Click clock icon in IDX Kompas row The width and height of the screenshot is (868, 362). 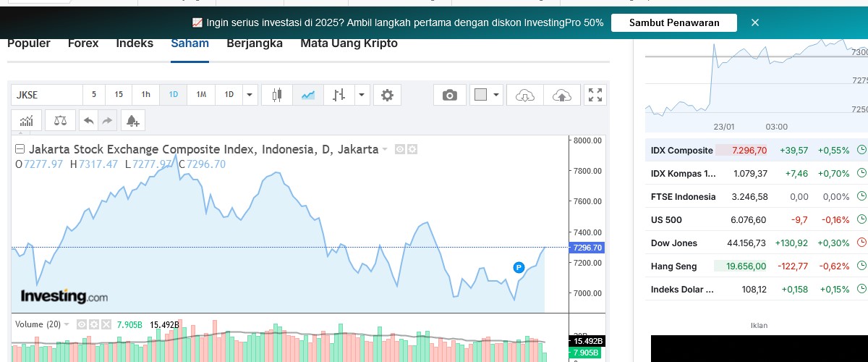[861, 173]
